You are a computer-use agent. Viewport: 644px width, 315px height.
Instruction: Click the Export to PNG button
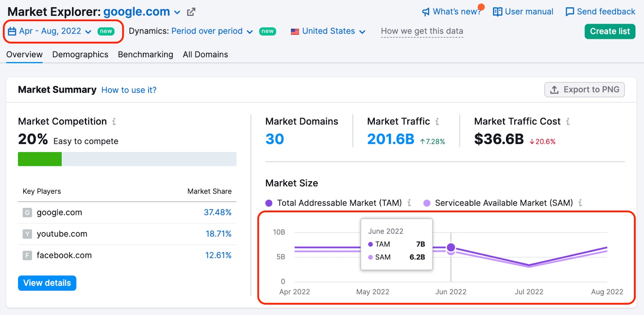point(584,89)
